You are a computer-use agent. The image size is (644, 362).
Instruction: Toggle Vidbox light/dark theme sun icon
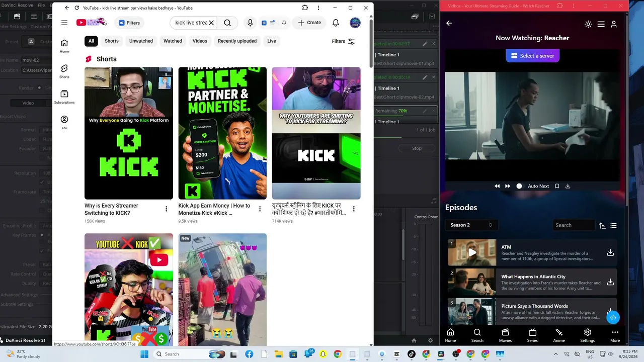point(588,24)
